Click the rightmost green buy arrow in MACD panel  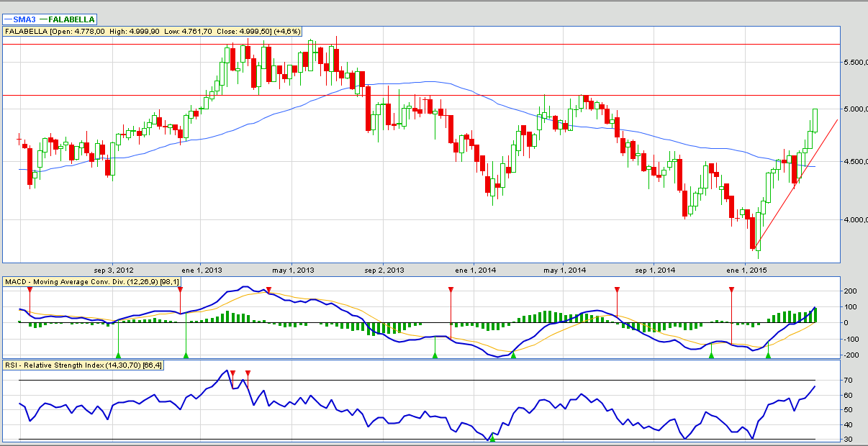tap(768, 355)
